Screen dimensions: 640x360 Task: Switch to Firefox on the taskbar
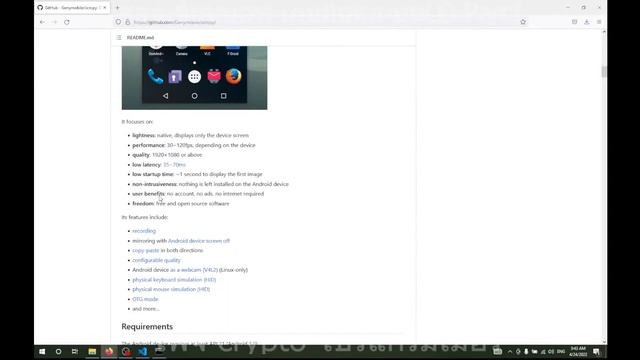[109, 351]
